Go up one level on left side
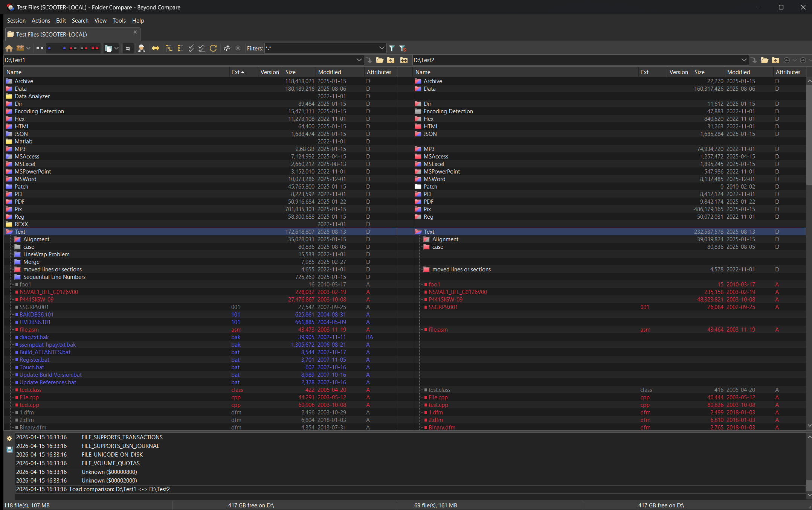Viewport: 812px width, 510px height. point(391,60)
